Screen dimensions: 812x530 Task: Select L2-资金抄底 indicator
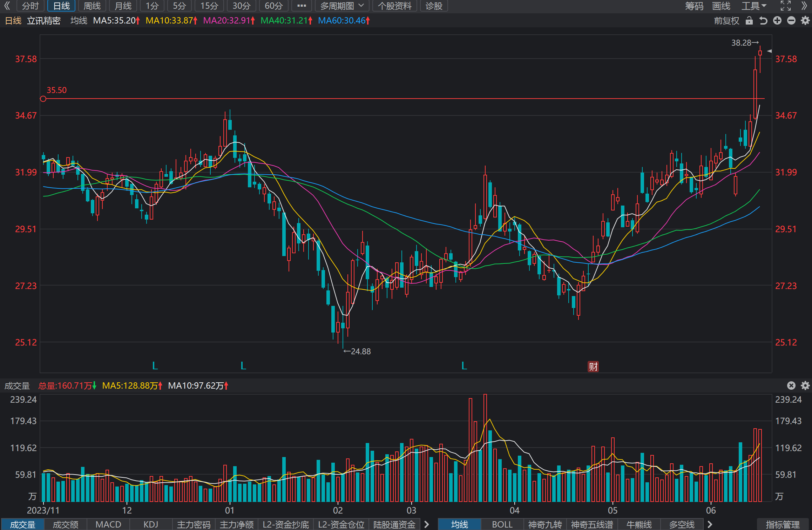pyautogui.click(x=286, y=524)
